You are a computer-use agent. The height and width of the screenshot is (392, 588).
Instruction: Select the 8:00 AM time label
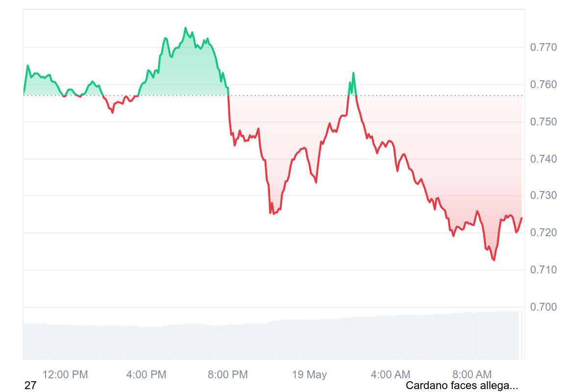pyautogui.click(x=471, y=375)
